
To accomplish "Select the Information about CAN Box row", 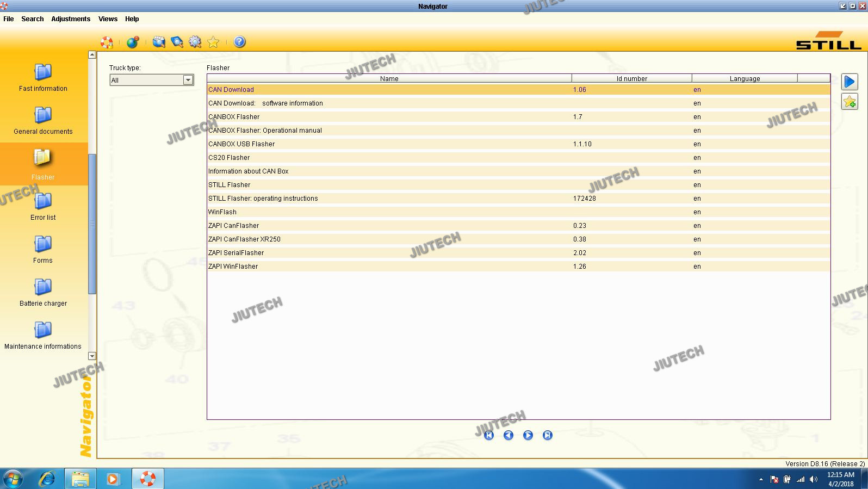I will point(518,171).
